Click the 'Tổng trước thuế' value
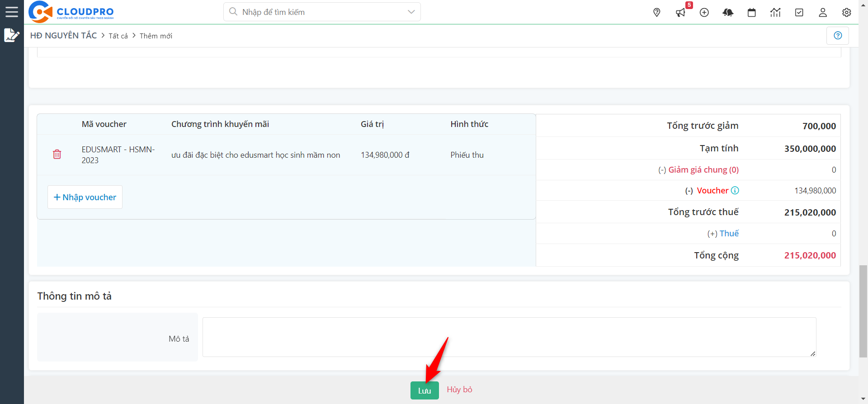The height and width of the screenshot is (404, 868). (x=810, y=212)
